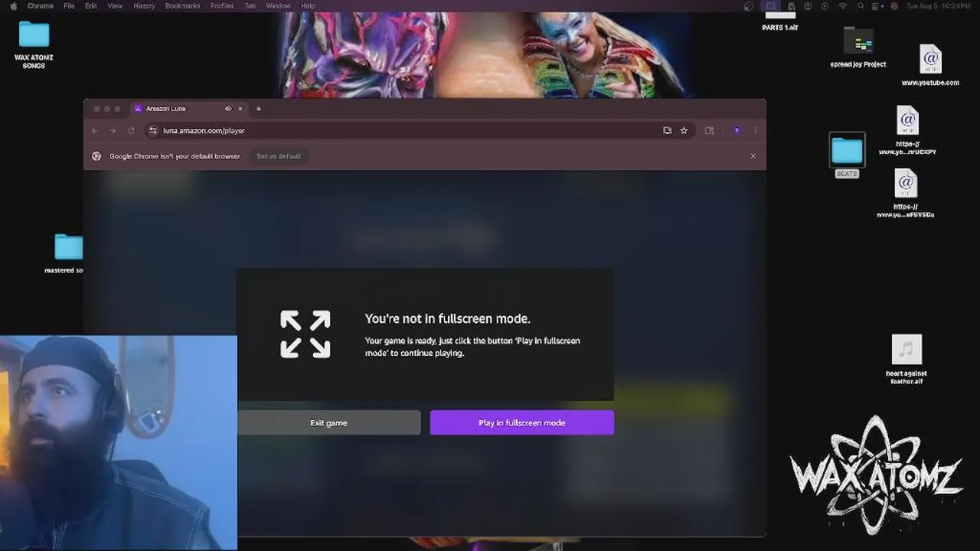Viewport: 980px width, 551px height.
Task: Open the History menu
Action: point(144,5)
